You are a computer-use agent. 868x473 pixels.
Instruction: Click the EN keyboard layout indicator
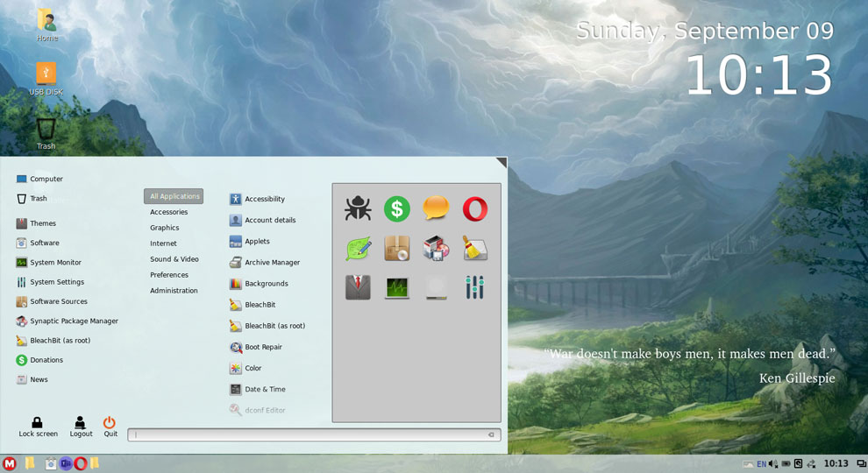[762, 463]
